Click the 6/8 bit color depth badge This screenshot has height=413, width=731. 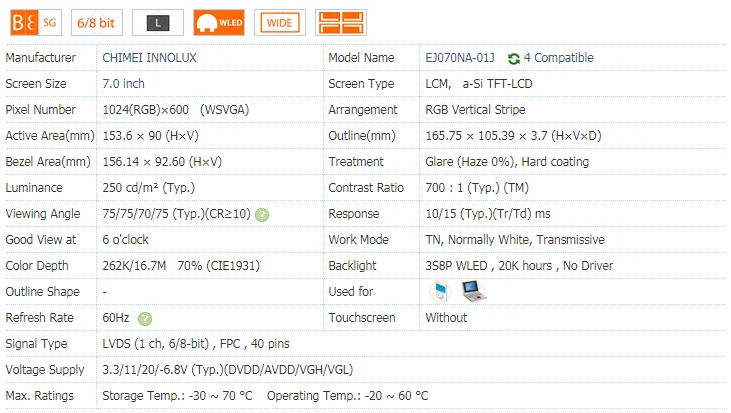(97, 22)
